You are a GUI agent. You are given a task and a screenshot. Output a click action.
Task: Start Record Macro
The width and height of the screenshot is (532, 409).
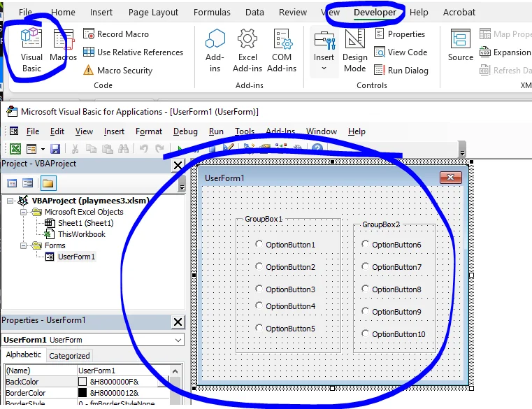[116, 34]
